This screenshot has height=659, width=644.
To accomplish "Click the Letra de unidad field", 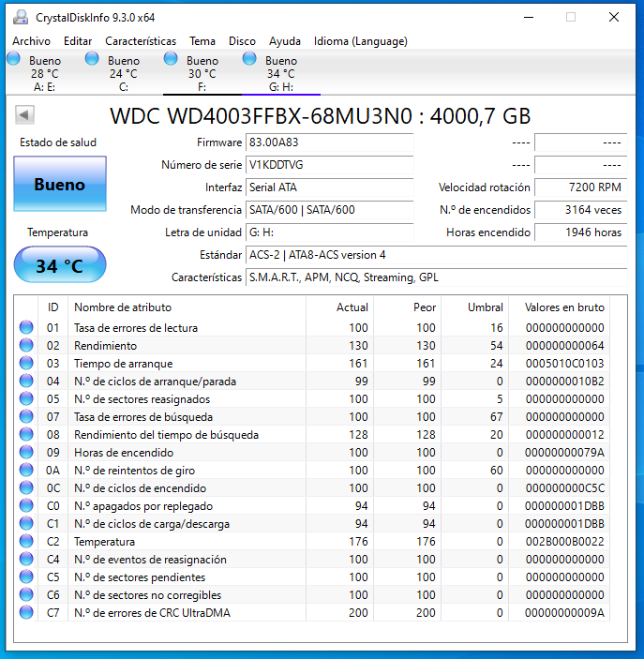I will pyautogui.click(x=330, y=232).
